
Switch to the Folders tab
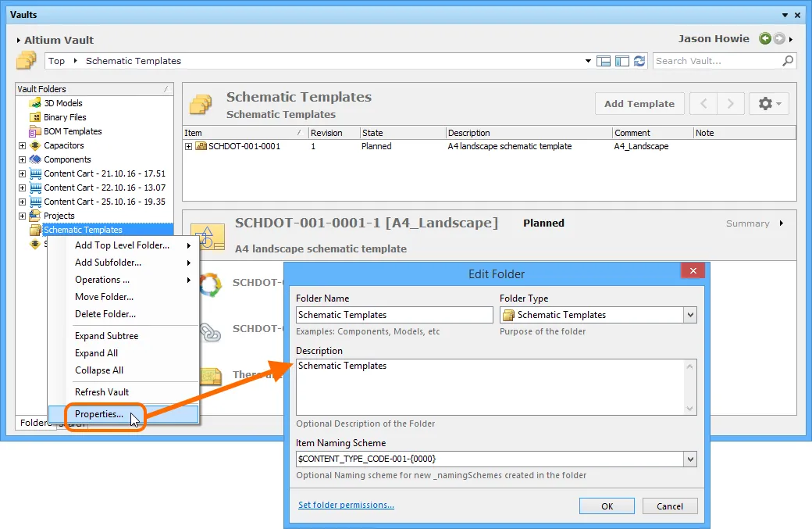tap(34, 423)
